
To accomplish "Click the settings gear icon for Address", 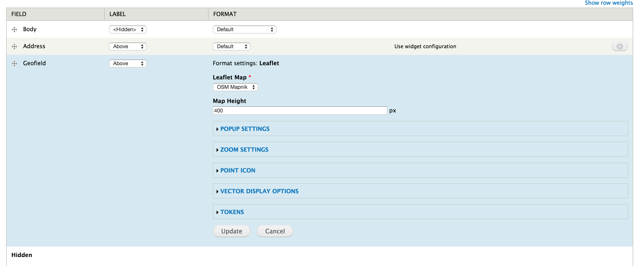I will (620, 46).
